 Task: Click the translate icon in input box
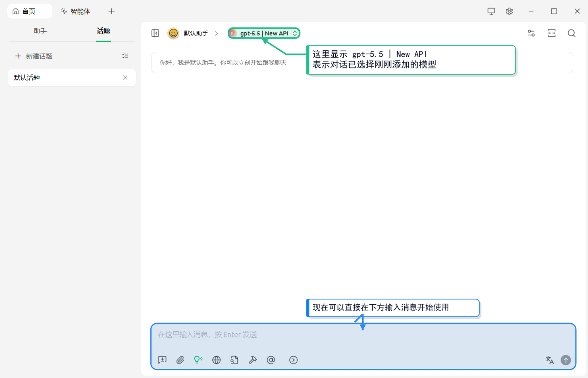tap(550, 360)
